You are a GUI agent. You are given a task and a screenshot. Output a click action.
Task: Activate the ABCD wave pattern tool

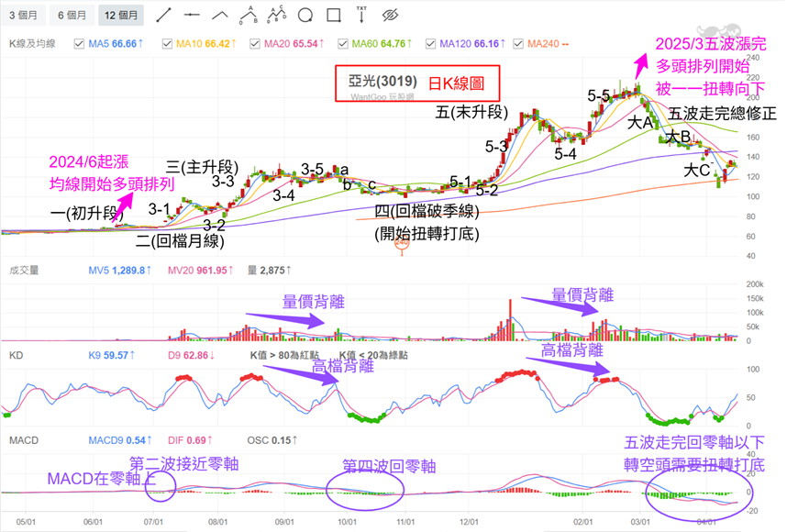[277, 15]
